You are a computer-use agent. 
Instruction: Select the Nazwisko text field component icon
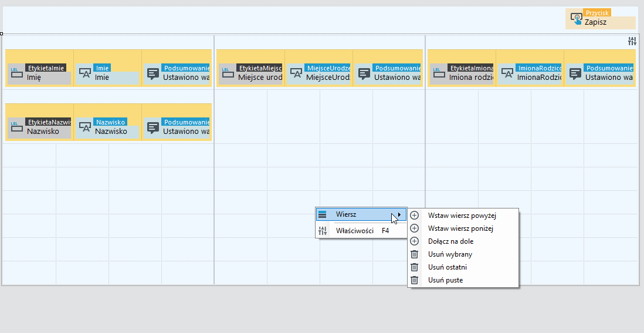85,127
